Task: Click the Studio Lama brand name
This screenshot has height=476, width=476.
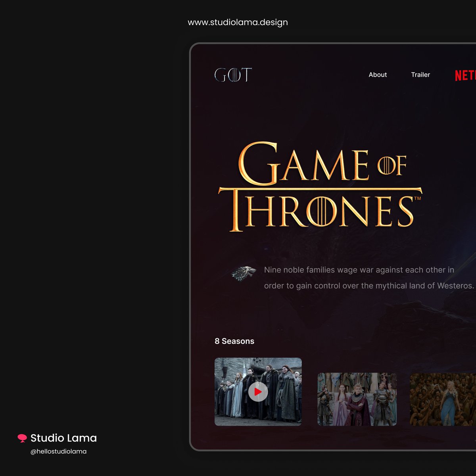Action: pos(63,438)
